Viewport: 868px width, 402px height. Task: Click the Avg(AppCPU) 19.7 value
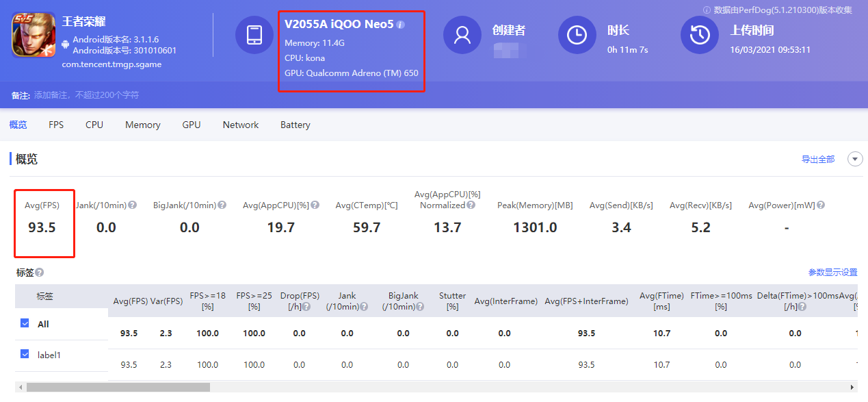[x=280, y=227]
